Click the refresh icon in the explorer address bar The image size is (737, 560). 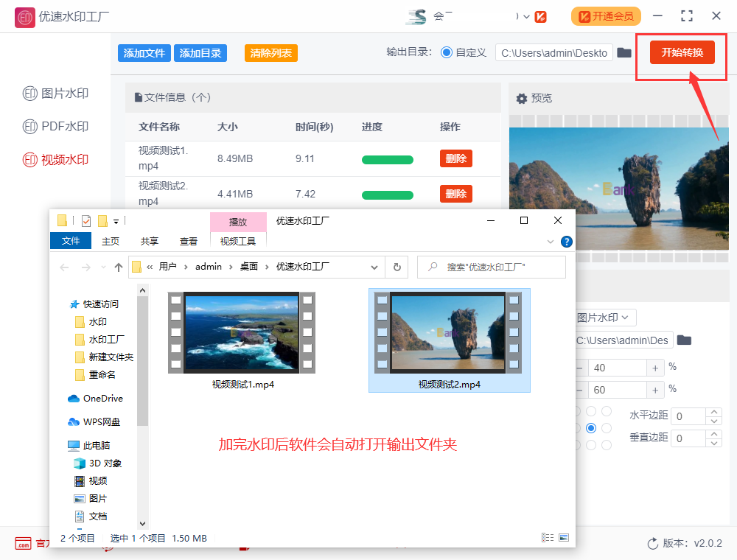(397, 267)
